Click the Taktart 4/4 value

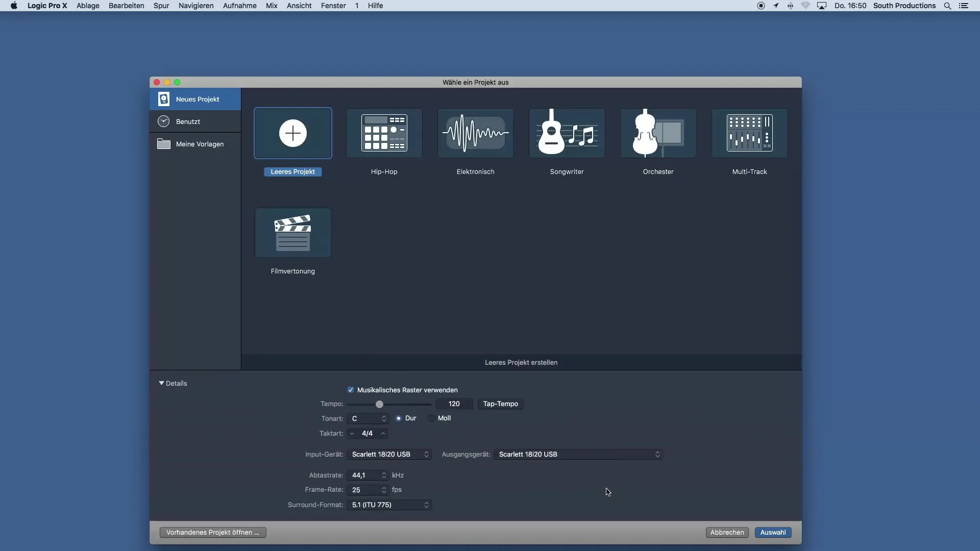(x=367, y=434)
